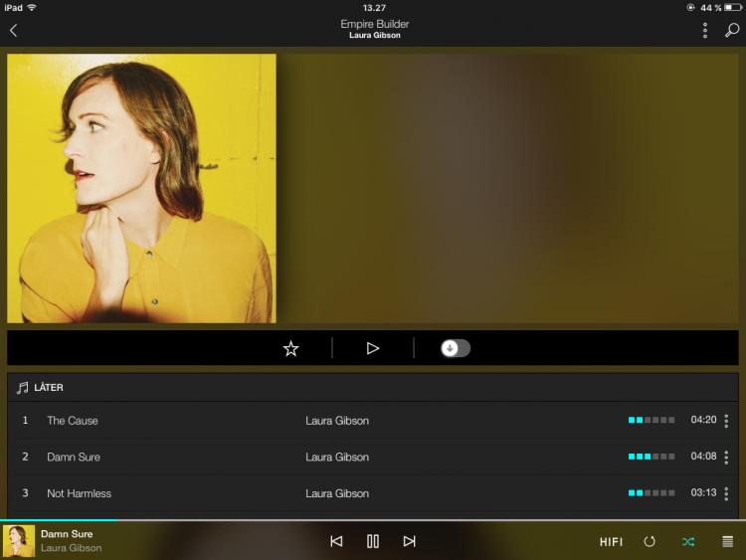Screen dimensions: 746x560
Task: Seek in the playback progress bar
Action: pyautogui.click(x=373, y=520)
